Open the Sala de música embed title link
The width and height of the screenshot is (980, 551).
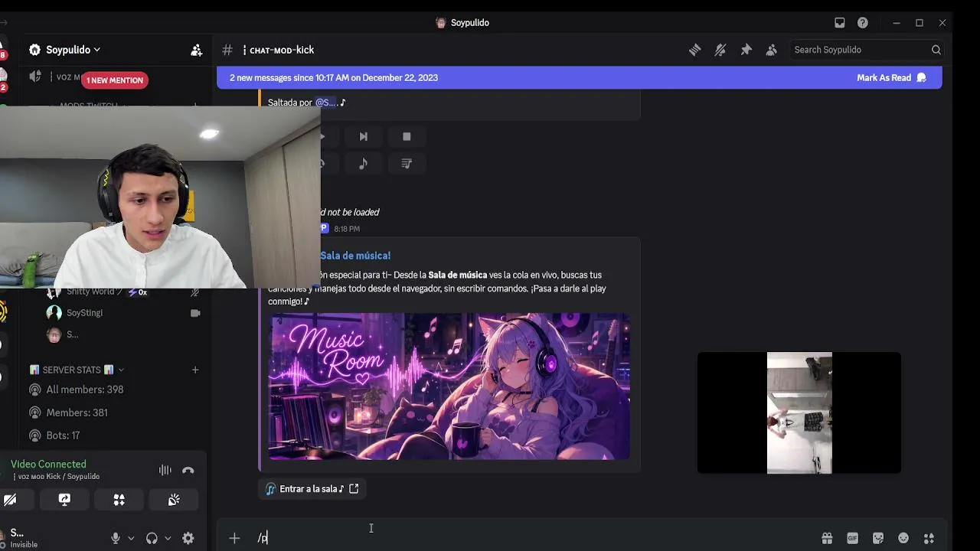pos(355,256)
